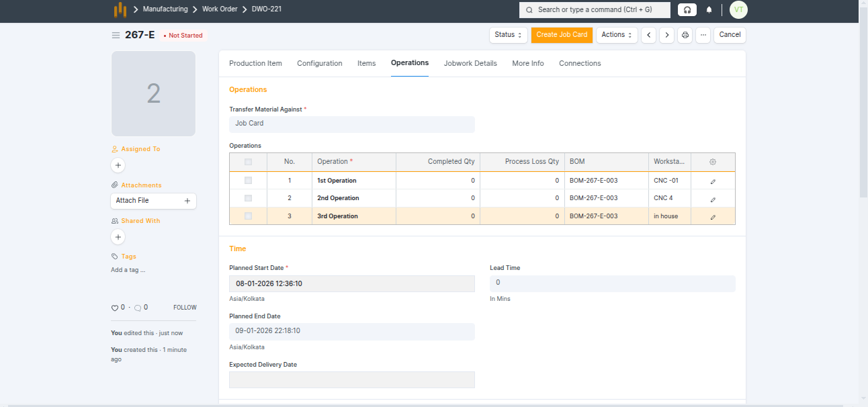Go to previous document arrow
This screenshot has width=868, height=407.
[x=648, y=35]
